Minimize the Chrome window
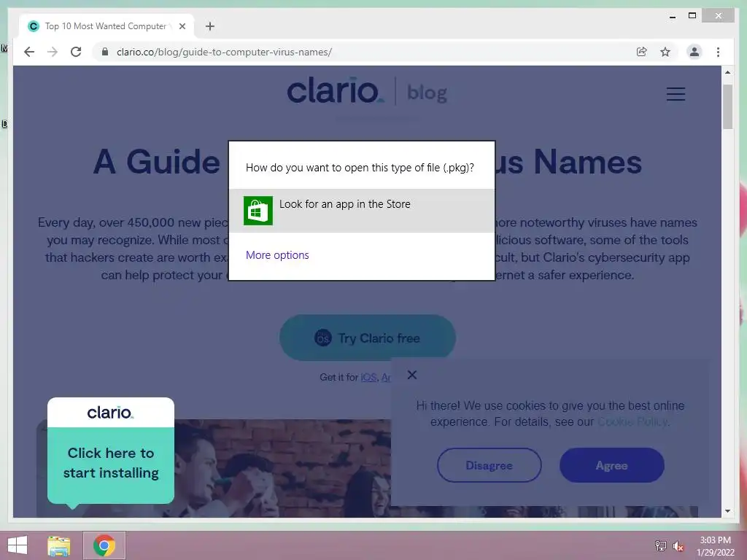The image size is (747, 560). tap(672, 16)
